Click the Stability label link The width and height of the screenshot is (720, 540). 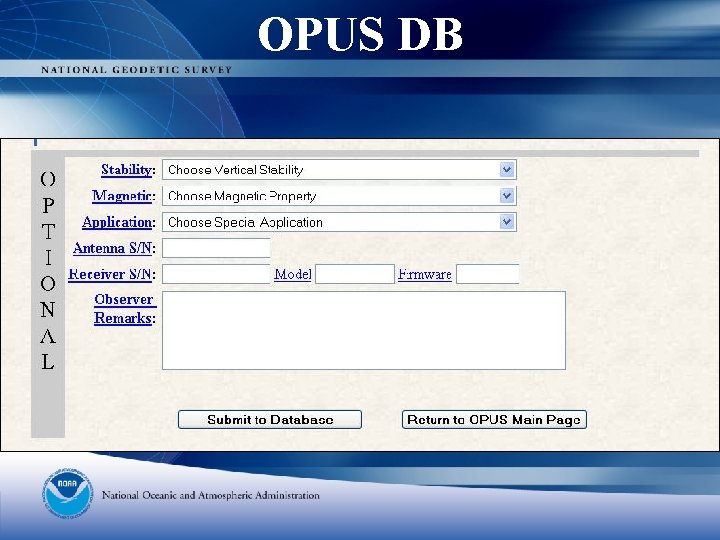(126, 170)
